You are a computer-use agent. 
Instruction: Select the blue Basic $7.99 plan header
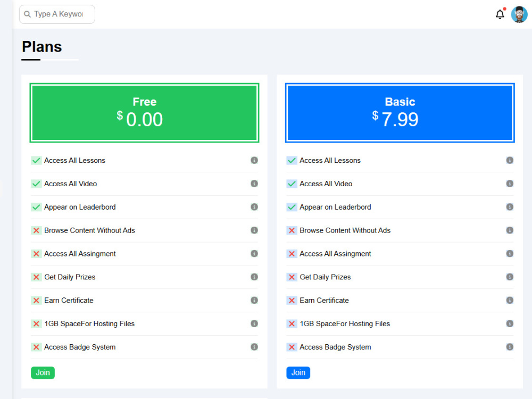coord(400,113)
